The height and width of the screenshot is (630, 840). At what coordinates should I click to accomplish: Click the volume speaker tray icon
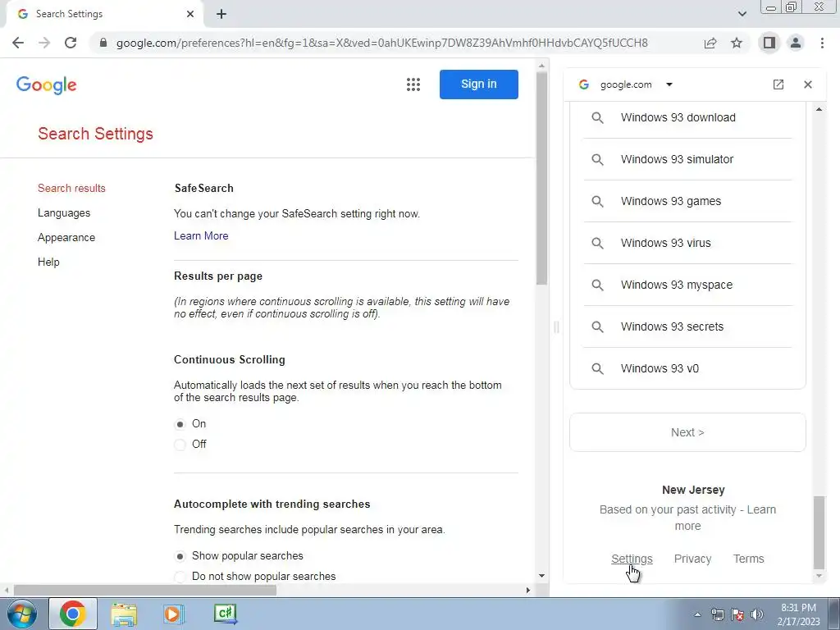pos(757,614)
